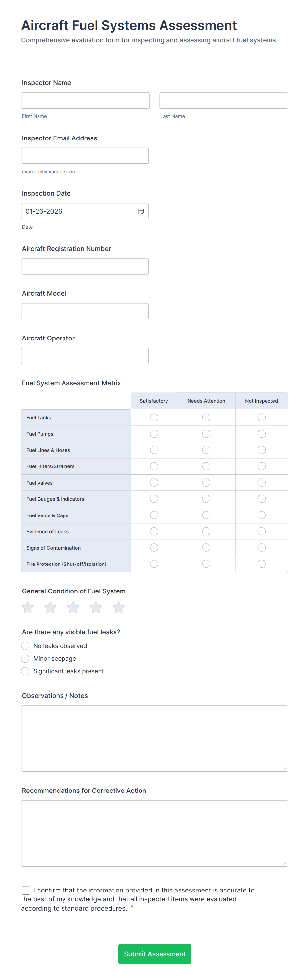The width and height of the screenshot is (306, 980).
Task: Open the inspection date calendar picker
Action: point(141,211)
